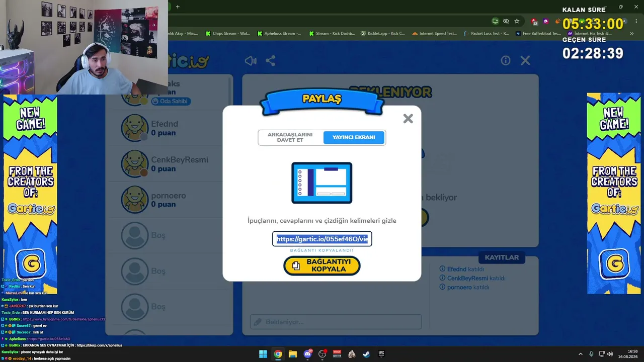The height and width of the screenshot is (362, 644).
Task: Open Steam from the taskbar
Action: coord(367,354)
